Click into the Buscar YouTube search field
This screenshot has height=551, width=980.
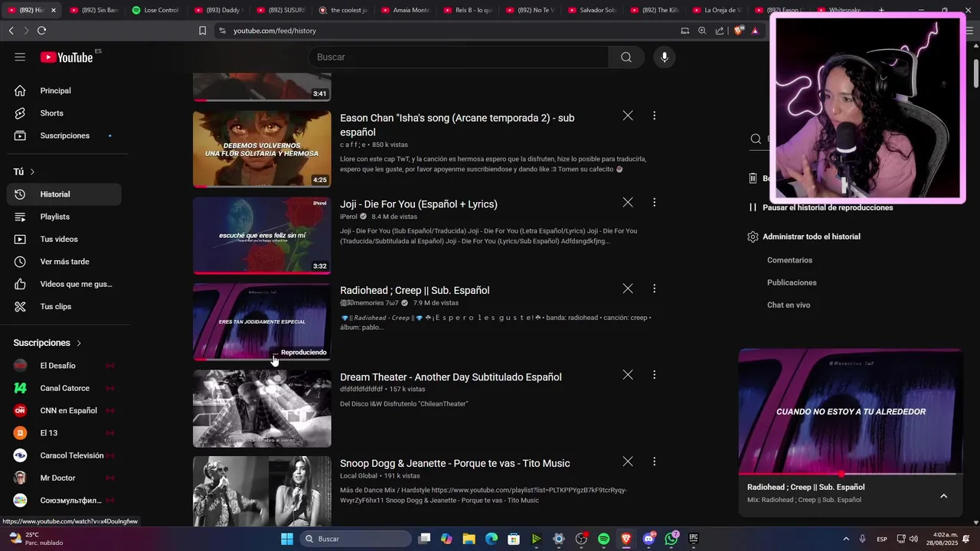[x=458, y=57]
